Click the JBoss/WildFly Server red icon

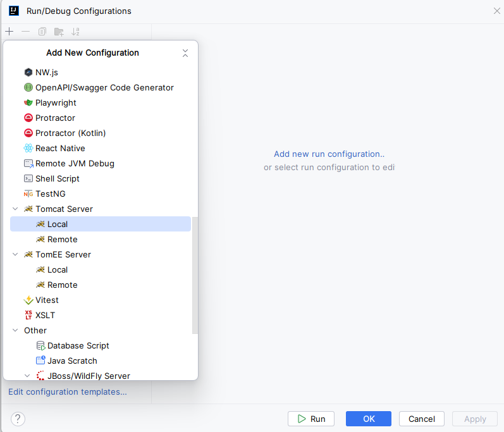40,376
